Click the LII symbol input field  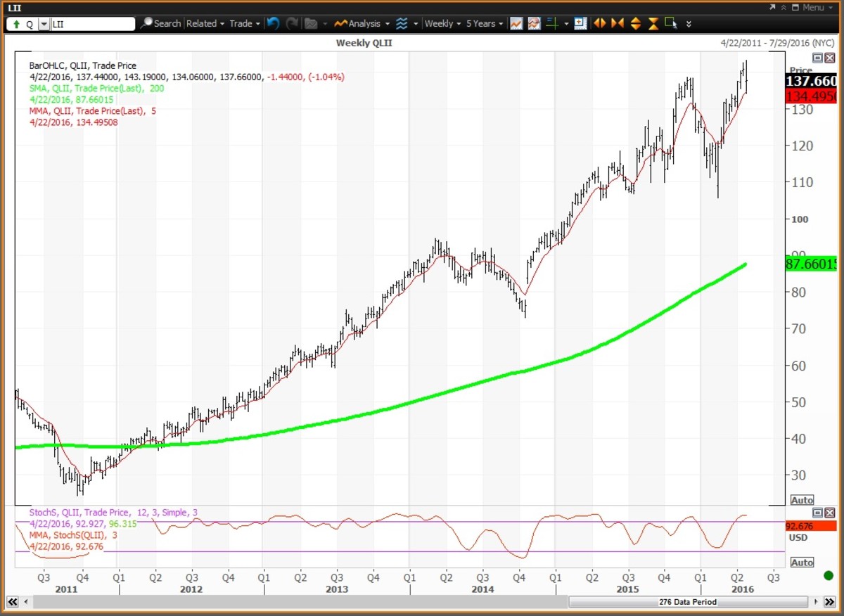(x=92, y=24)
